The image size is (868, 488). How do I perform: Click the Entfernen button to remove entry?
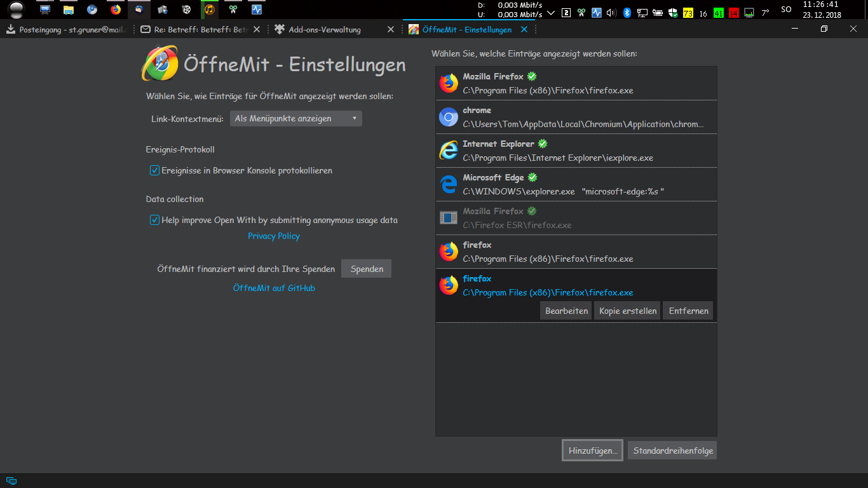(x=688, y=311)
